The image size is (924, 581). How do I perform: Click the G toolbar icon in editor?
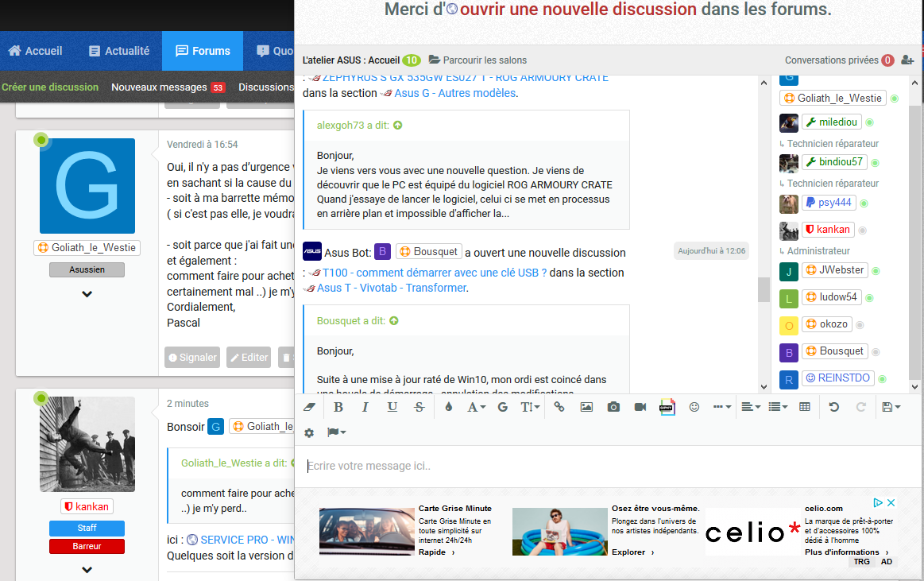(503, 407)
